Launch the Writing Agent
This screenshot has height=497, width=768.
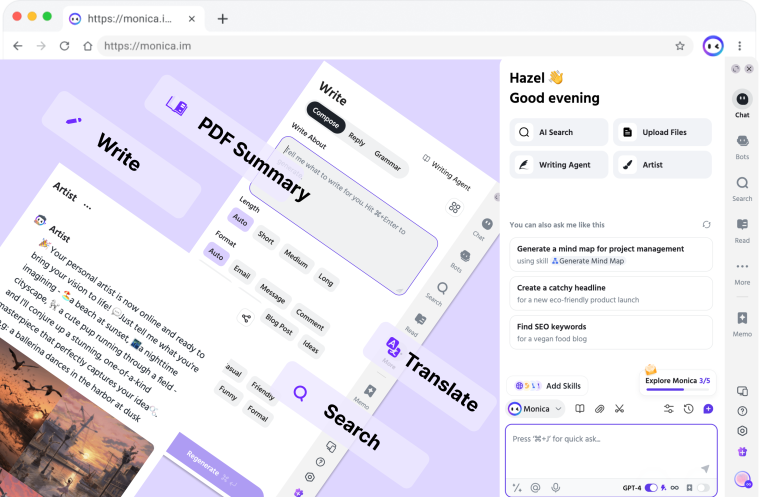pos(558,165)
